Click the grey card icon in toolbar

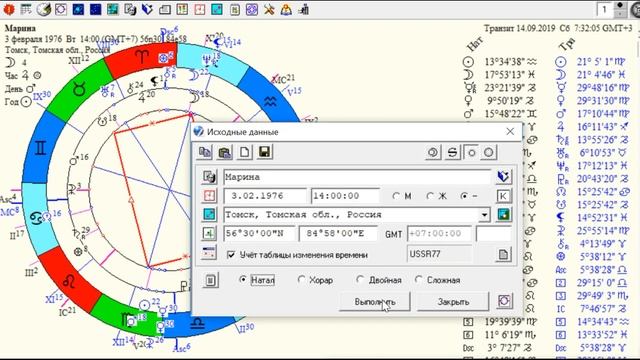(x=165, y=9)
